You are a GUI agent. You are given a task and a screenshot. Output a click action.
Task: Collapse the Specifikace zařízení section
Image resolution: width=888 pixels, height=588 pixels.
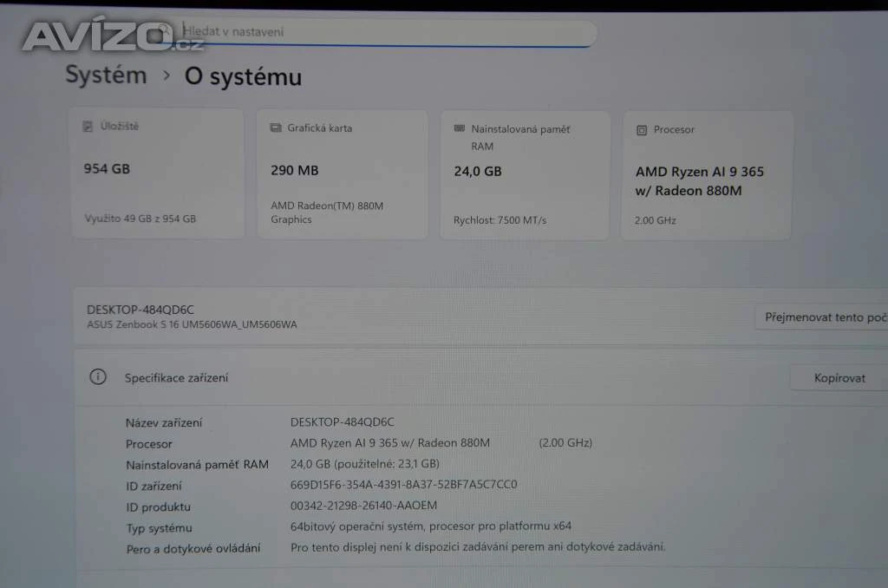tap(434, 377)
